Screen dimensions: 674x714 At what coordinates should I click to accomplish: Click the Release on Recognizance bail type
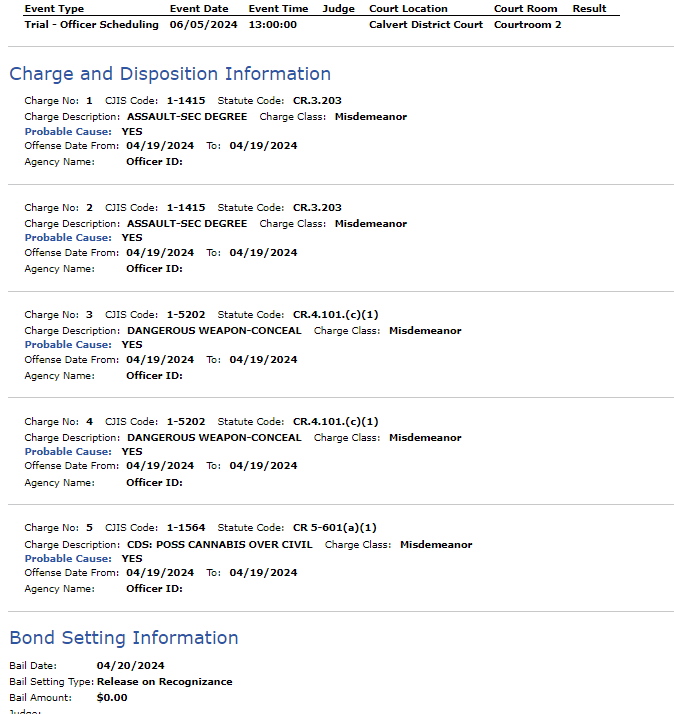click(164, 682)
